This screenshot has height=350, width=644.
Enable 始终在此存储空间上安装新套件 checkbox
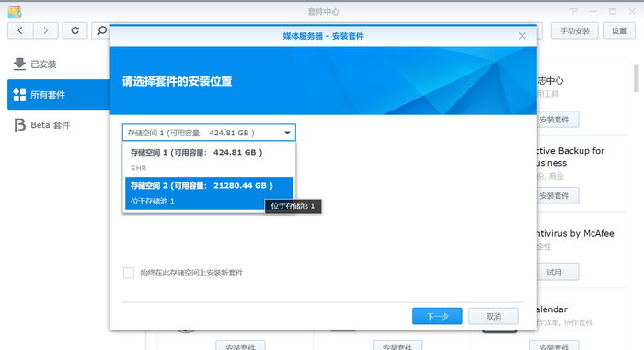pyautogui.click(x=129, y=273)
